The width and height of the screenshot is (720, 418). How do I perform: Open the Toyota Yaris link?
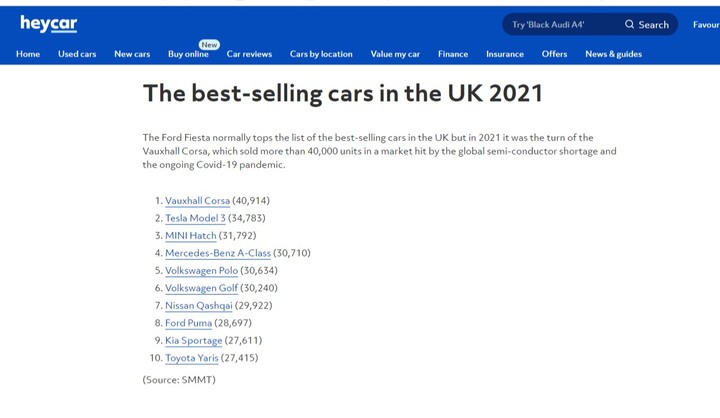click(x=192, y=358)
